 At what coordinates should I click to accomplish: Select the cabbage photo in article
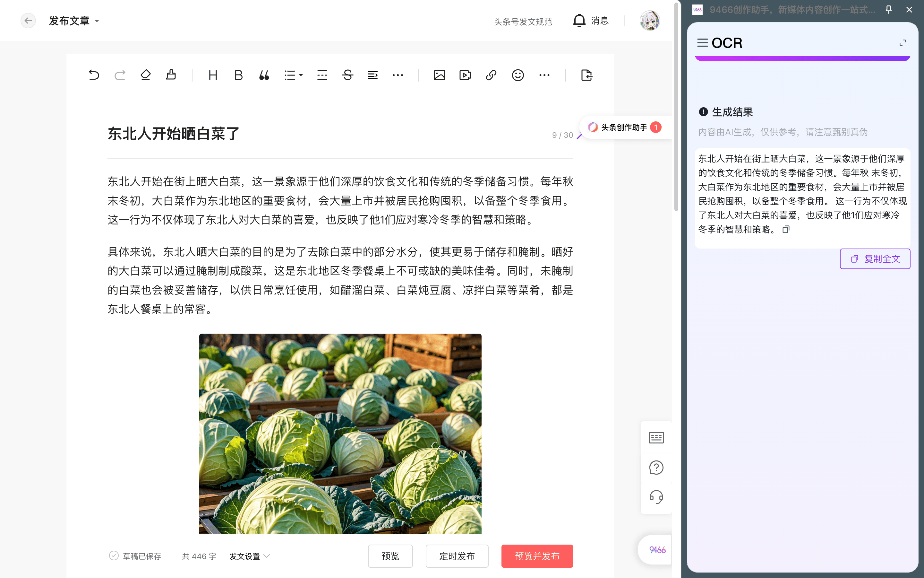tap(340, 434)
